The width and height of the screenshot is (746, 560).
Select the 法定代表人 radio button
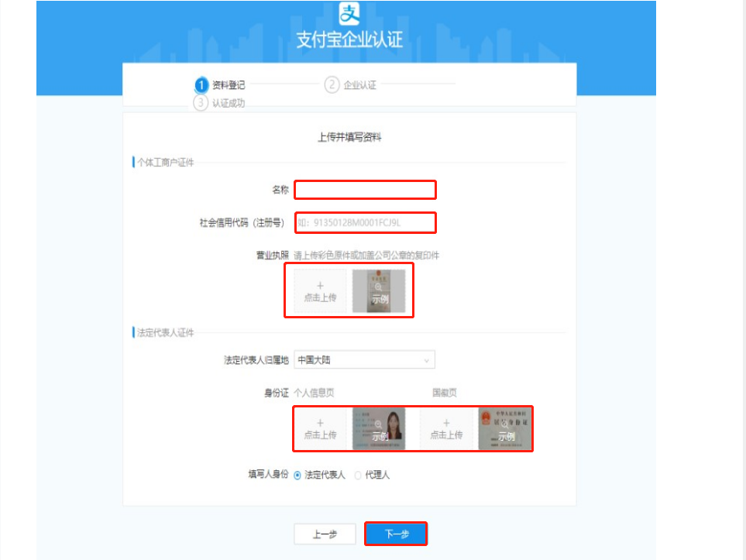(297, 475)
